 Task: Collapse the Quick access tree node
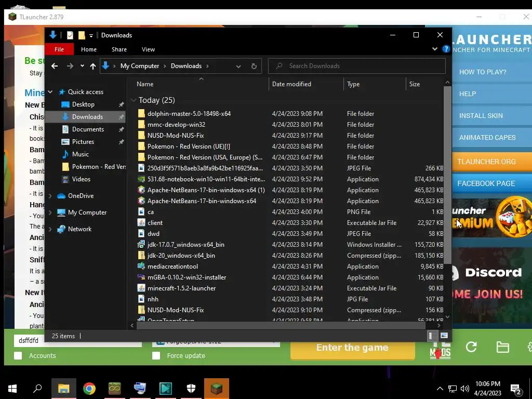pos(50,91)
